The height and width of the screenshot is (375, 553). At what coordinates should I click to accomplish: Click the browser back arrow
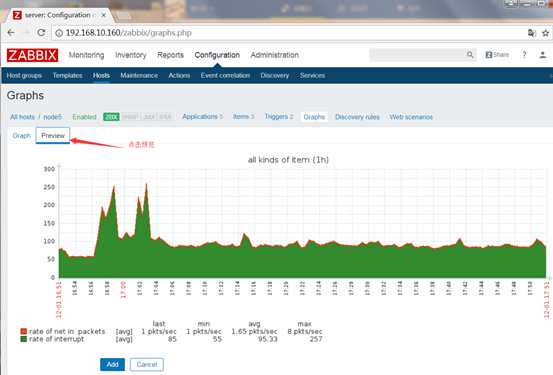[11, 33]
